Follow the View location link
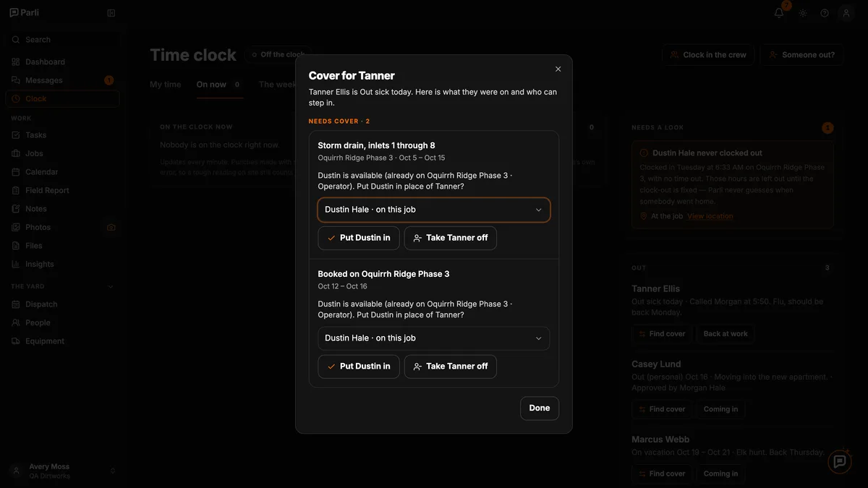The height and width of the screenshot is (488, 868). pos(710,216)
